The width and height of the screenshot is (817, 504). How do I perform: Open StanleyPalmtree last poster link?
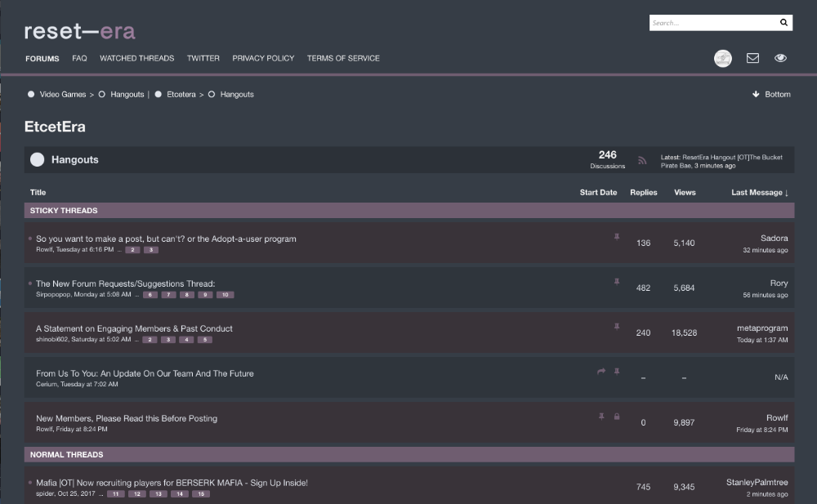(x=757, y=482)
